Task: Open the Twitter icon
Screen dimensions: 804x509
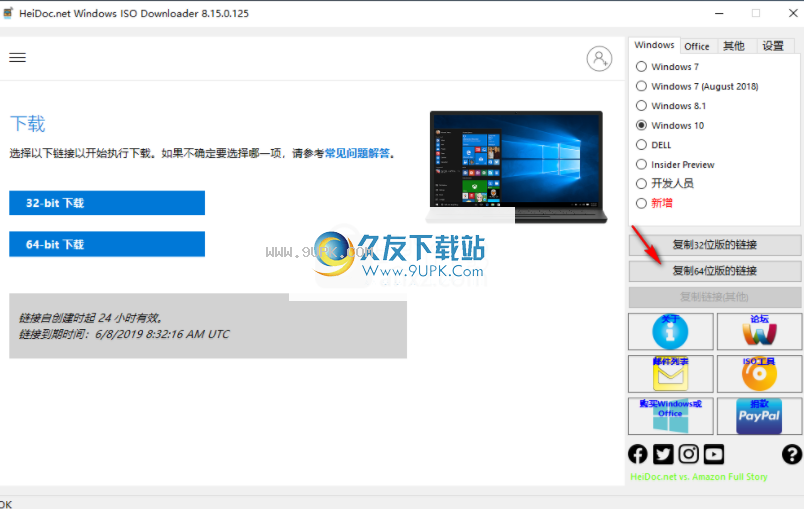Action: [663, 454]
